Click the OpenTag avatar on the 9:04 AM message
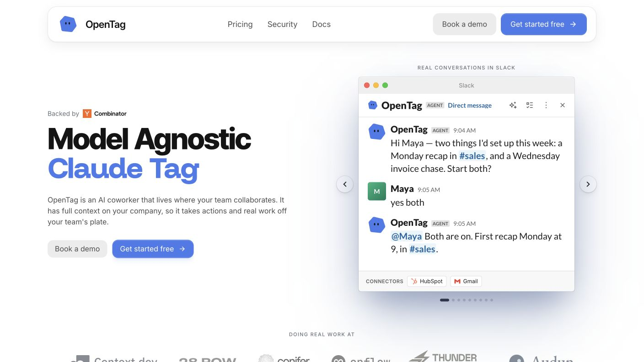 click(377, 132)
